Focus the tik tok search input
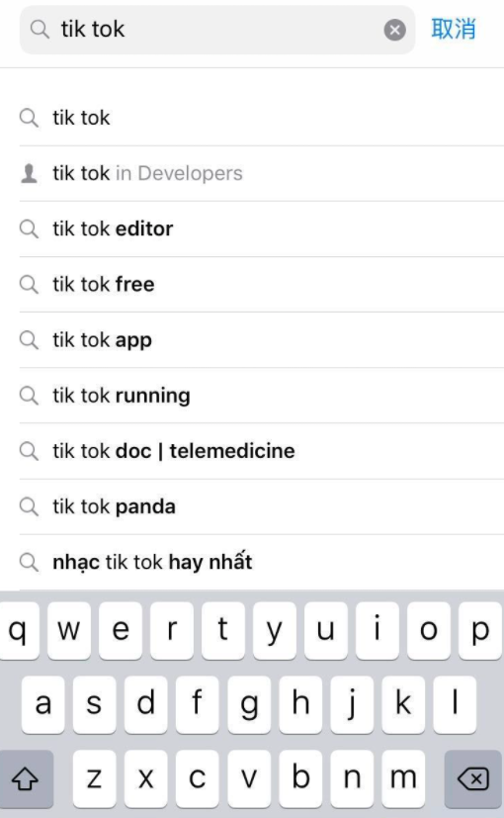The height and width of the screenshot is (818, 504). point(217,30)
